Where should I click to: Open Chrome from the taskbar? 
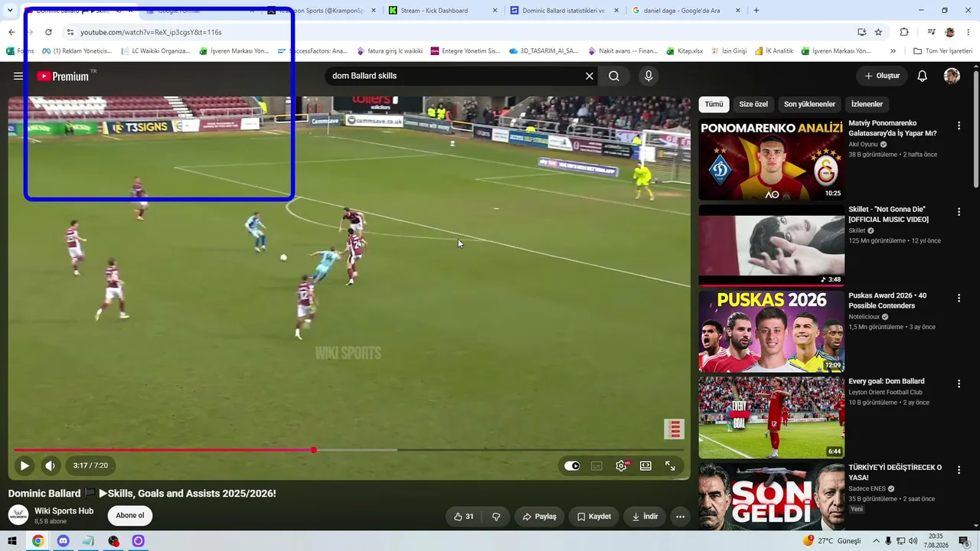[38, 541]
